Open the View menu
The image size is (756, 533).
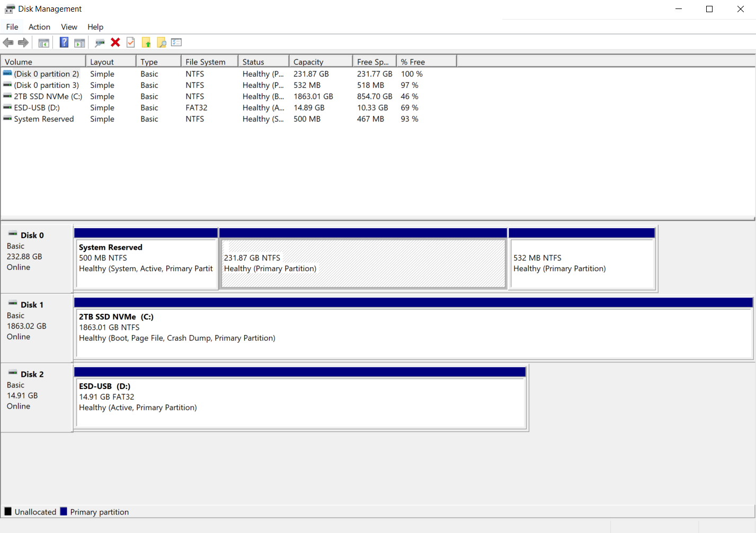[69, 27]
